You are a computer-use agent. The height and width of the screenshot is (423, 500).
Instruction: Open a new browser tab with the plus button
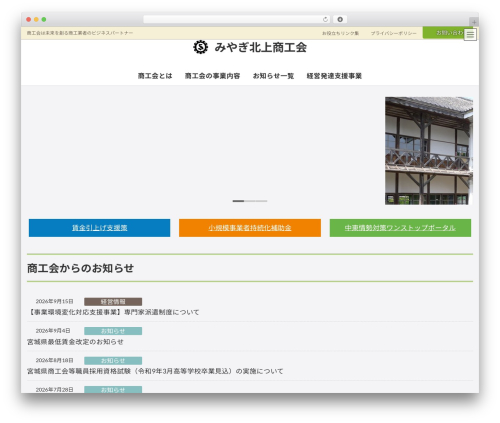474,22
